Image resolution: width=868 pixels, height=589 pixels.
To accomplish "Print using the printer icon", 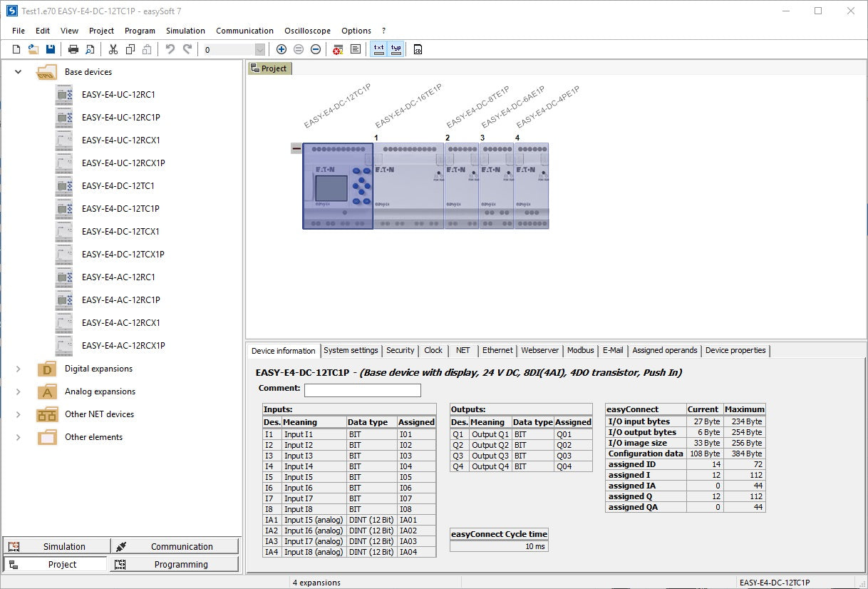I will pos(73,49).
